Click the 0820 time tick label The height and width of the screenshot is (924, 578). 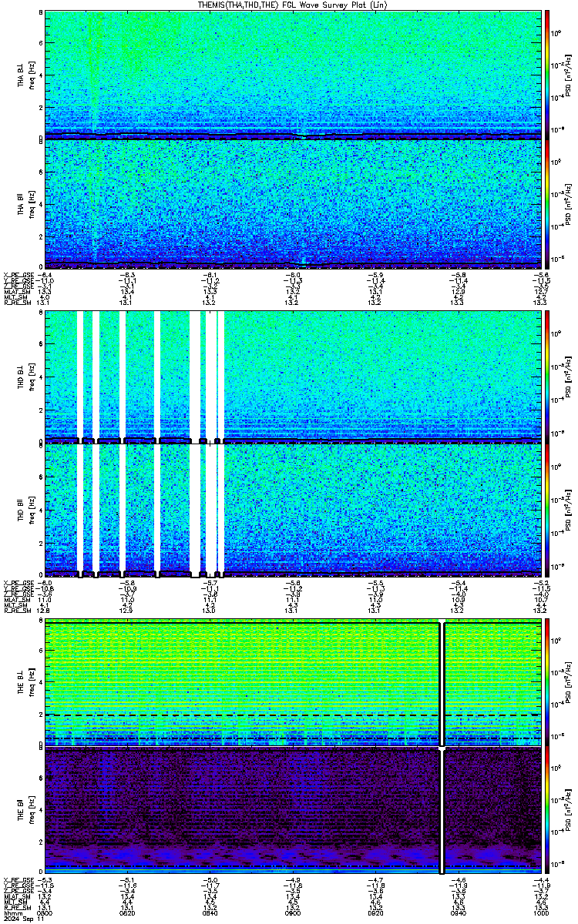[127, 914]
